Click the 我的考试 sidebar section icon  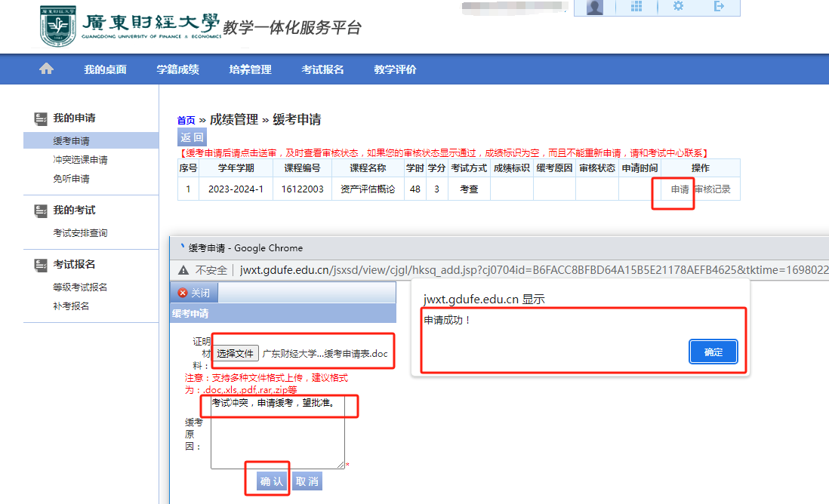(41, 211)
